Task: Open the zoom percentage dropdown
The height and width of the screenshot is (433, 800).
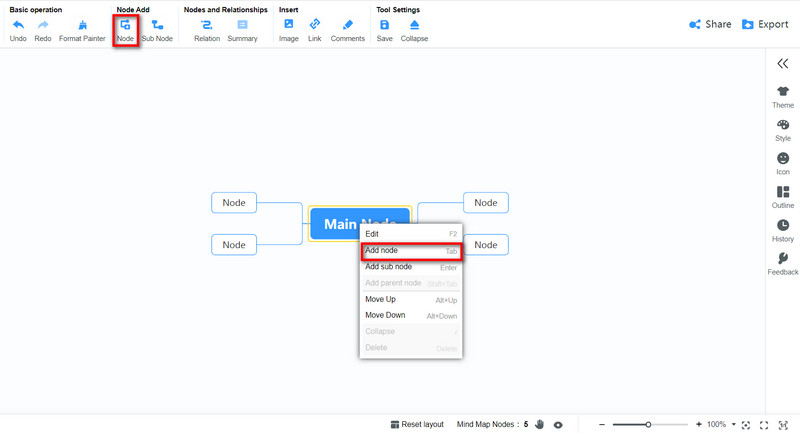Action: click(x=733, y=424)
